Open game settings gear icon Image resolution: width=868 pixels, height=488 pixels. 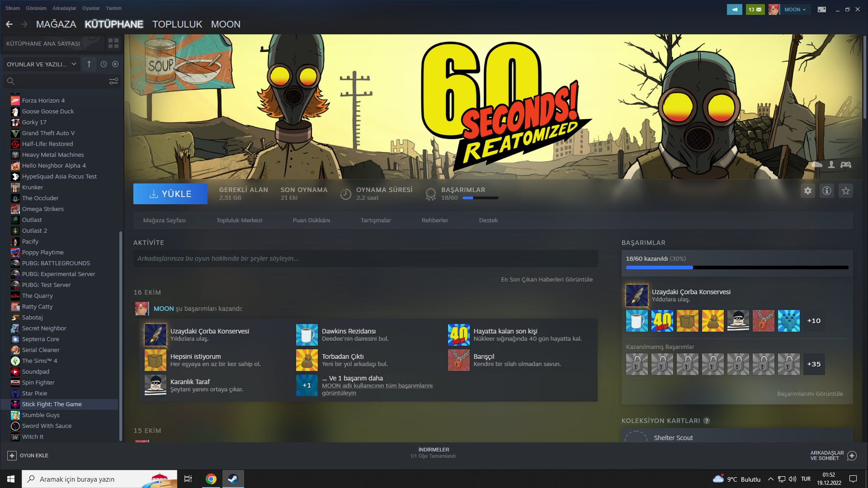808,191
